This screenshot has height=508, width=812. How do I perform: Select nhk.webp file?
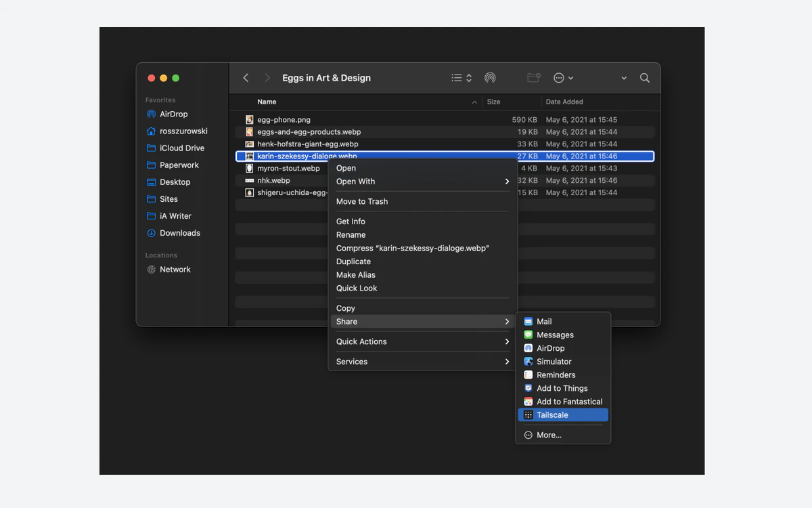point(445,181)
